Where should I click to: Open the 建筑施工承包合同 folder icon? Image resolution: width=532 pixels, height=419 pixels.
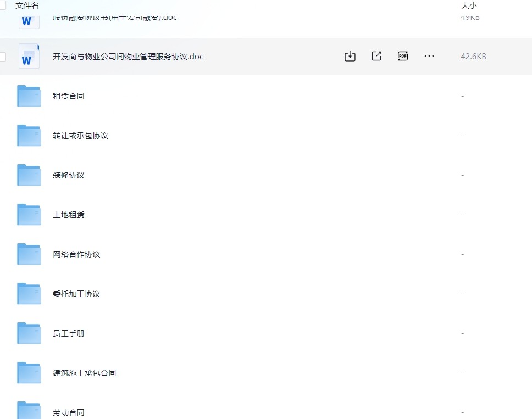click(29, 373)
